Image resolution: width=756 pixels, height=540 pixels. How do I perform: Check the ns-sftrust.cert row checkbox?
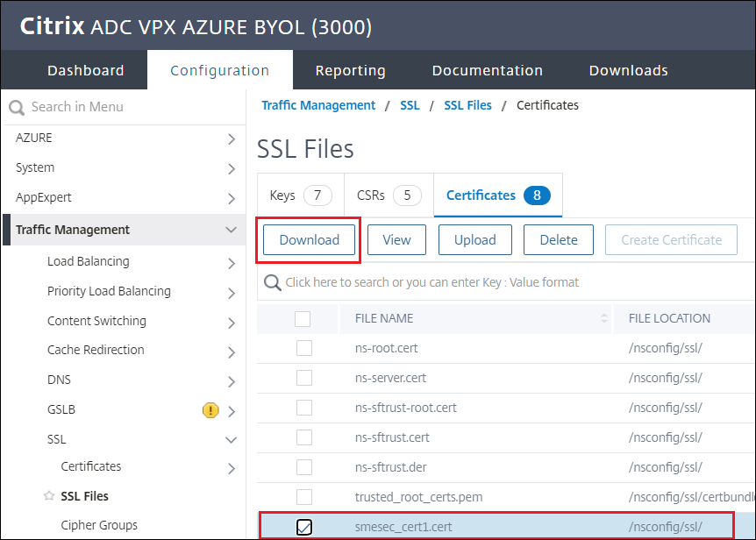point(304,437)
